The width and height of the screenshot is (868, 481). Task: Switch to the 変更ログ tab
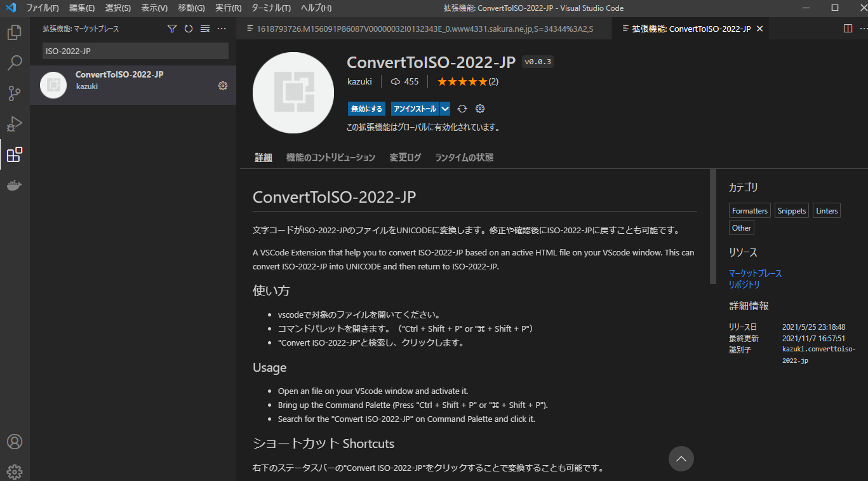405,158
